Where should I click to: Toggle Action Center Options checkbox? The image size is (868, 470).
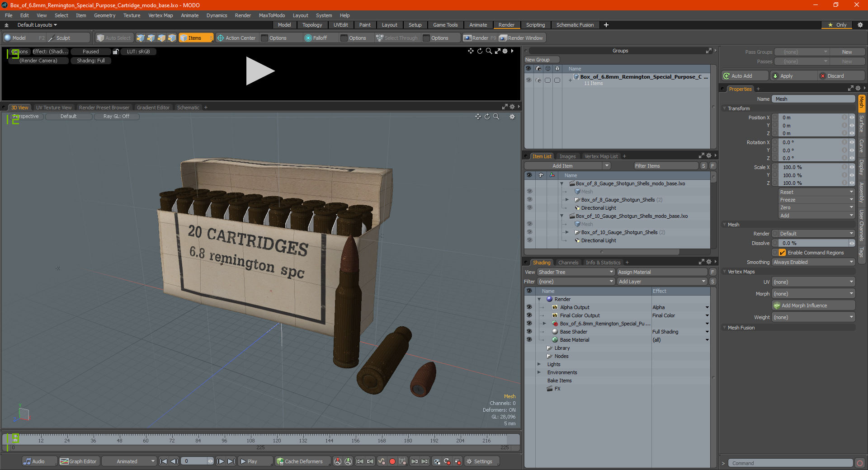coord(265,38)
